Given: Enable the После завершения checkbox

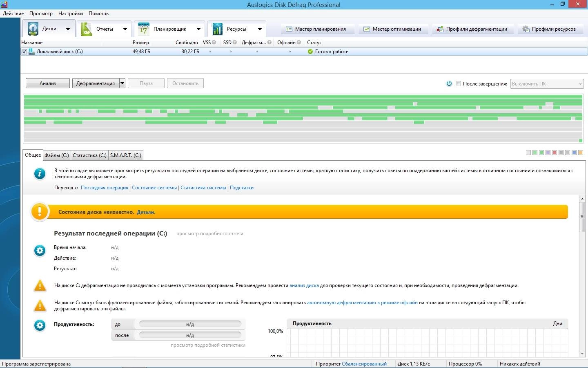Looking at the screenshot, I should click(x=458, y=83).
